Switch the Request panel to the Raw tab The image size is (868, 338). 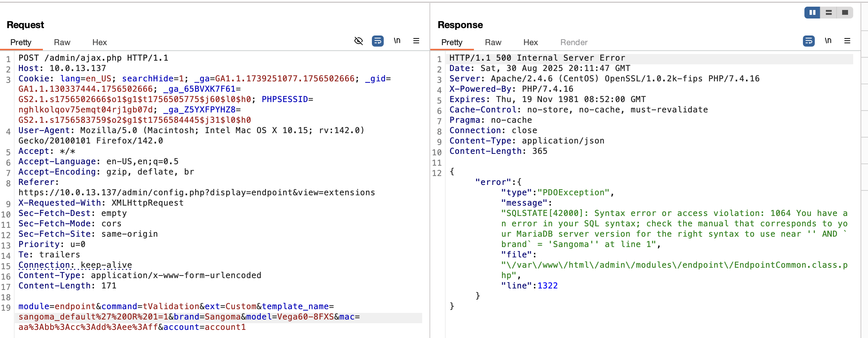point(61,42)
